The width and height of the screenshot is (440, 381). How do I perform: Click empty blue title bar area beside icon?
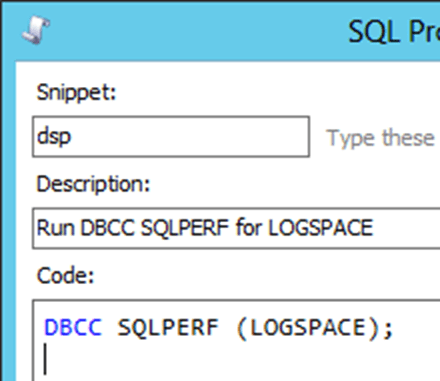coord(200,31)
